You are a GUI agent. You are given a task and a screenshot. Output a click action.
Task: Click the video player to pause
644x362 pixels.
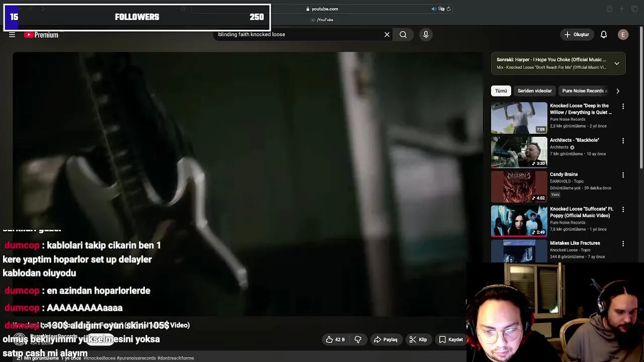click(x=248, y=184)
